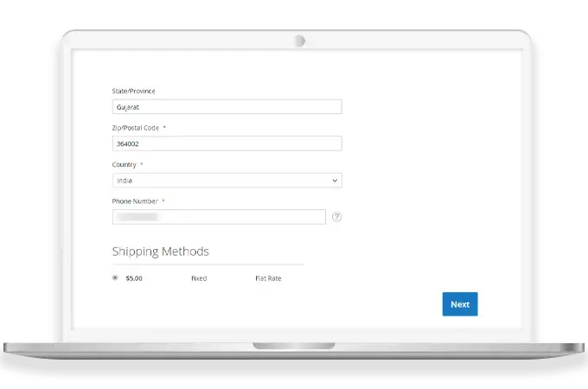Select the $5.00 shipping radio button
Image resolution: width=588 pixels, height=389 pixels.
[115, 278]
